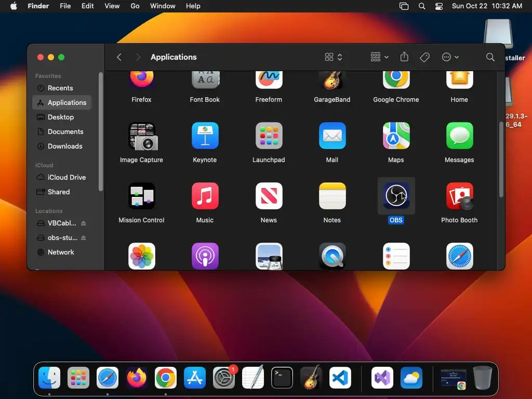Open the More actions ellipsis dropdown
Screen dimensions: 532x399
(x=450, y=57)
